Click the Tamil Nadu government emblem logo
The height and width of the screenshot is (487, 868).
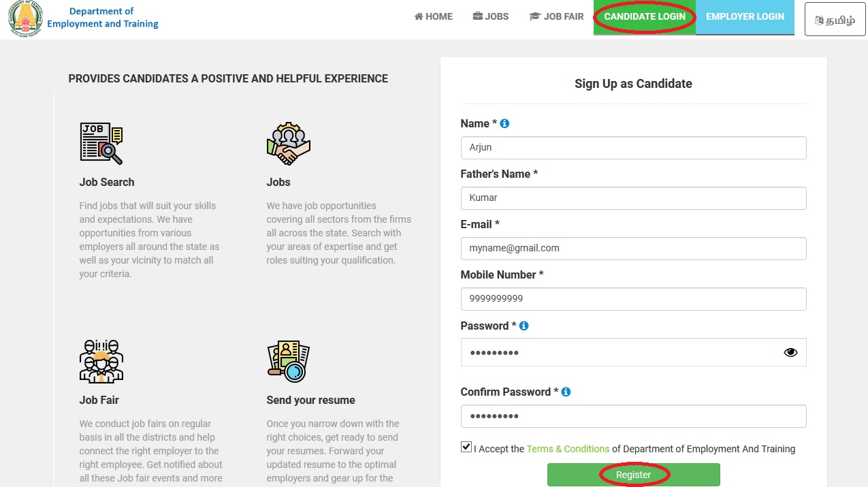[25, 18]
